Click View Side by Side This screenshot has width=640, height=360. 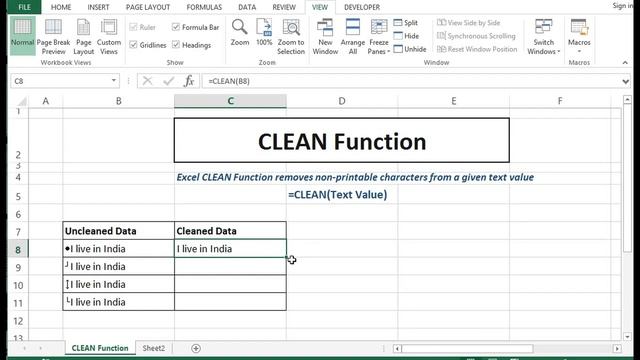469,23
